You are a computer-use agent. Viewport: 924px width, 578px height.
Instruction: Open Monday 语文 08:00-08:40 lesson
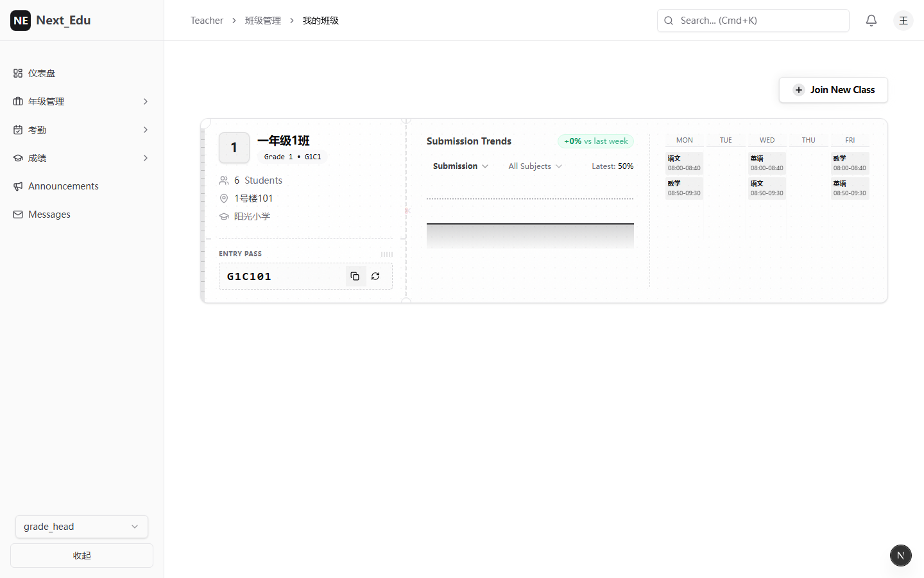685,163
